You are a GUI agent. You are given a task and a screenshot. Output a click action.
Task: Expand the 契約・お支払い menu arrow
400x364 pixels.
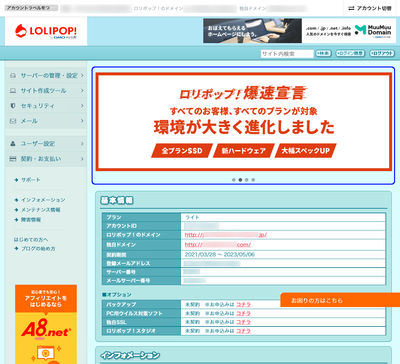pos(82,159)
